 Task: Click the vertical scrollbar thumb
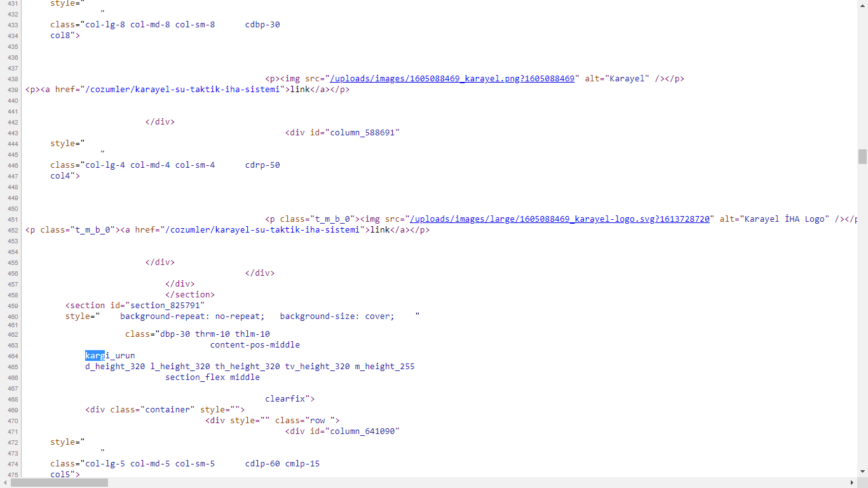coord(862,156)
